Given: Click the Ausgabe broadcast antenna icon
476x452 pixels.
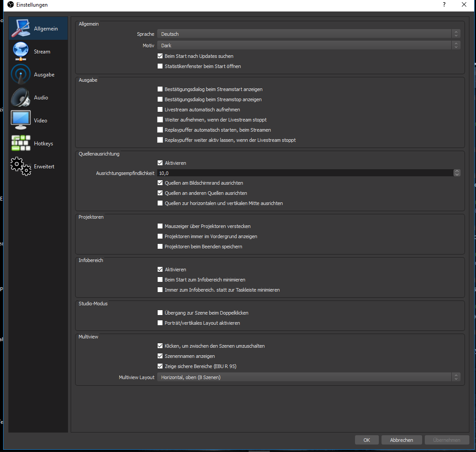Looking at the screenshot, I should pos(21,74).
